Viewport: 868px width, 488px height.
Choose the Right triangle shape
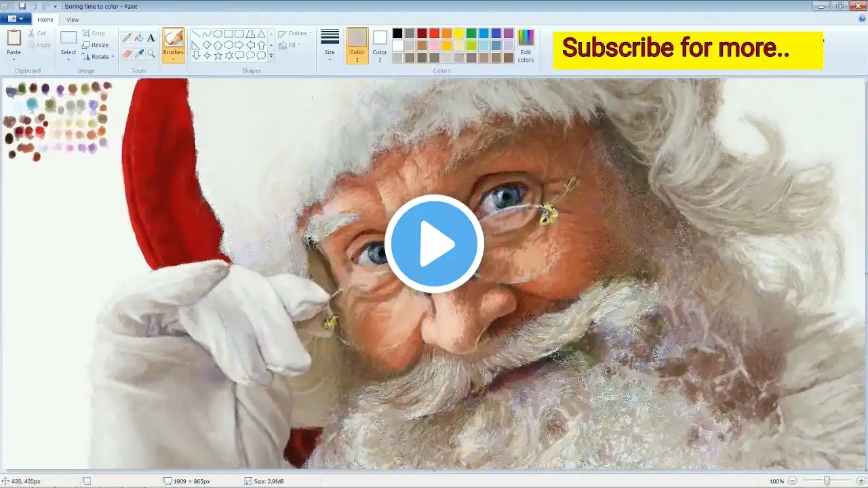click(x=196, y=45)
